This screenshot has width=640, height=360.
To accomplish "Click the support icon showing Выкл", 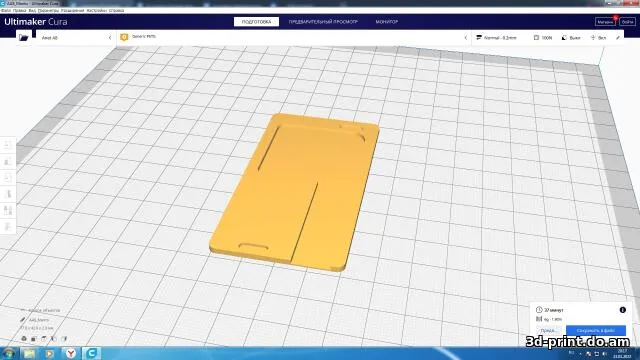I will [564, 38].
